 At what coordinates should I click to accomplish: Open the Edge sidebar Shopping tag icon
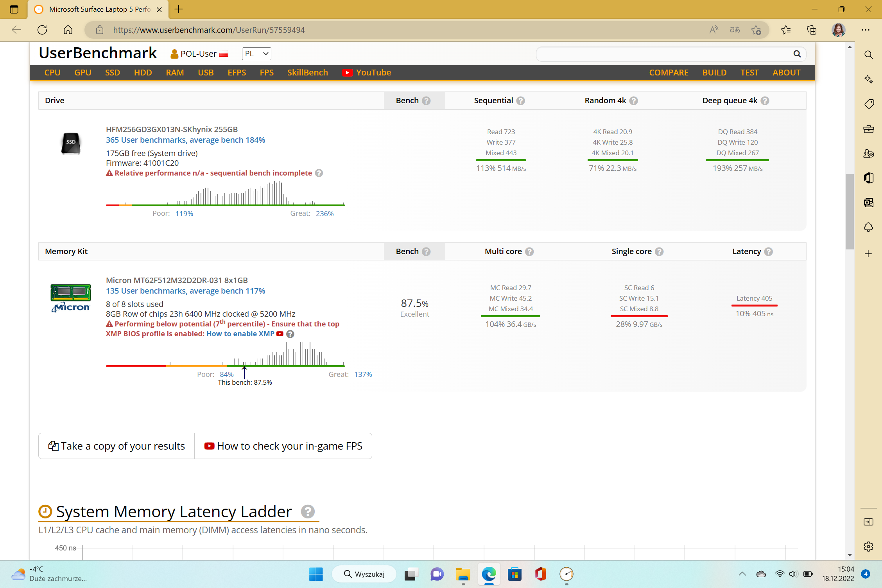[869, 104]
